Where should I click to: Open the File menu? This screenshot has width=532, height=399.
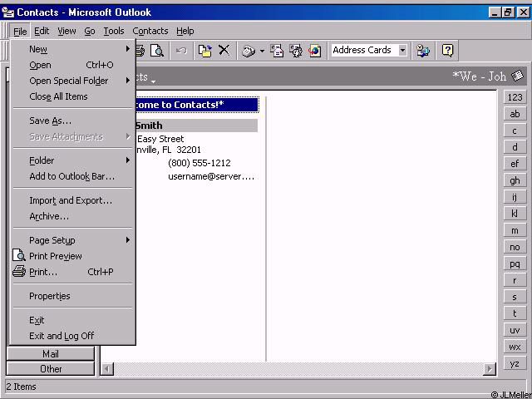[x=20, y=32]
